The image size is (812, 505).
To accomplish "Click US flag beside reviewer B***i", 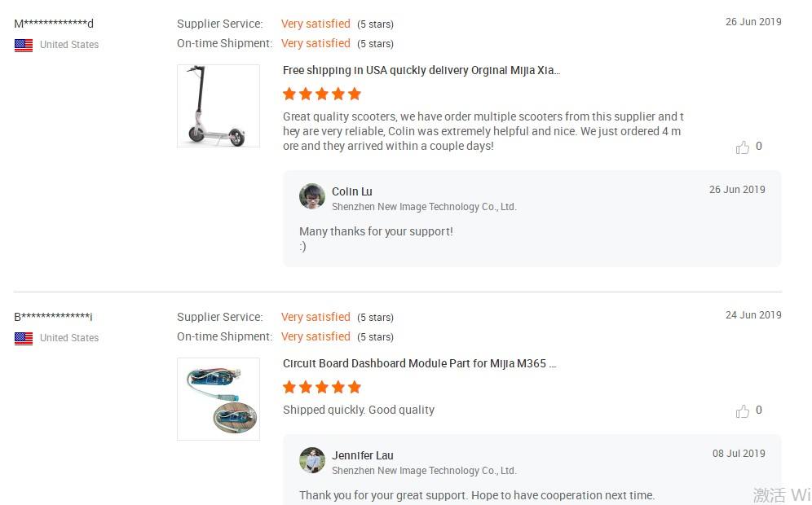I will tap(24, 338).
